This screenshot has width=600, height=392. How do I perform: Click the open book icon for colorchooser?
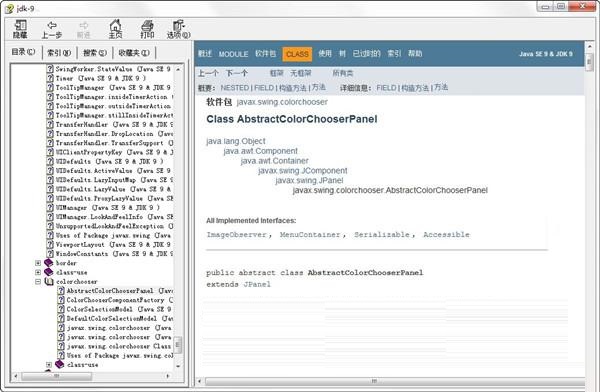click(49, 281)
